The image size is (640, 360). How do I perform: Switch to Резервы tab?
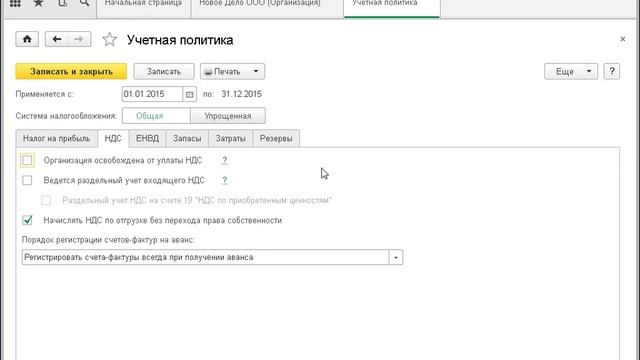[x=276, y=139]
